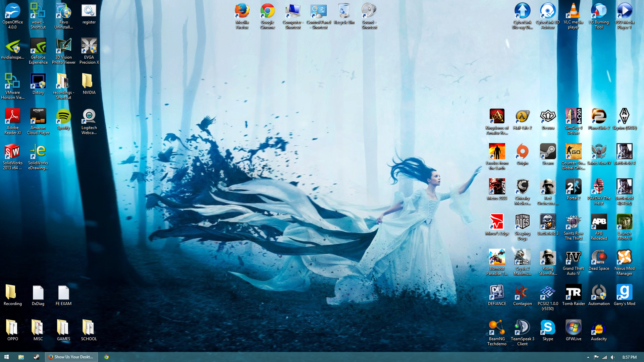Select the Recycle Bin icon

point(344,13)
